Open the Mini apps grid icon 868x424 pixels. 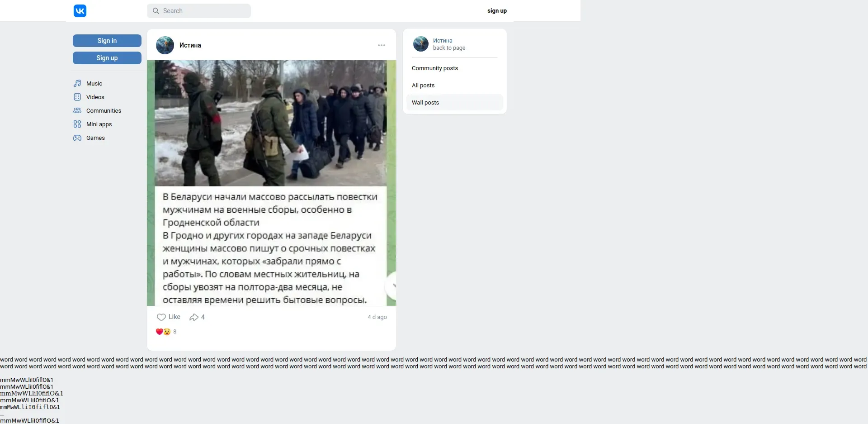77,124
